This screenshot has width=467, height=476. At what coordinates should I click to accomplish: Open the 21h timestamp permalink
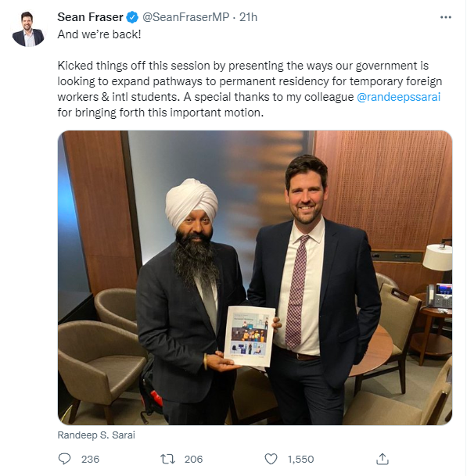[x=248, y=17]
